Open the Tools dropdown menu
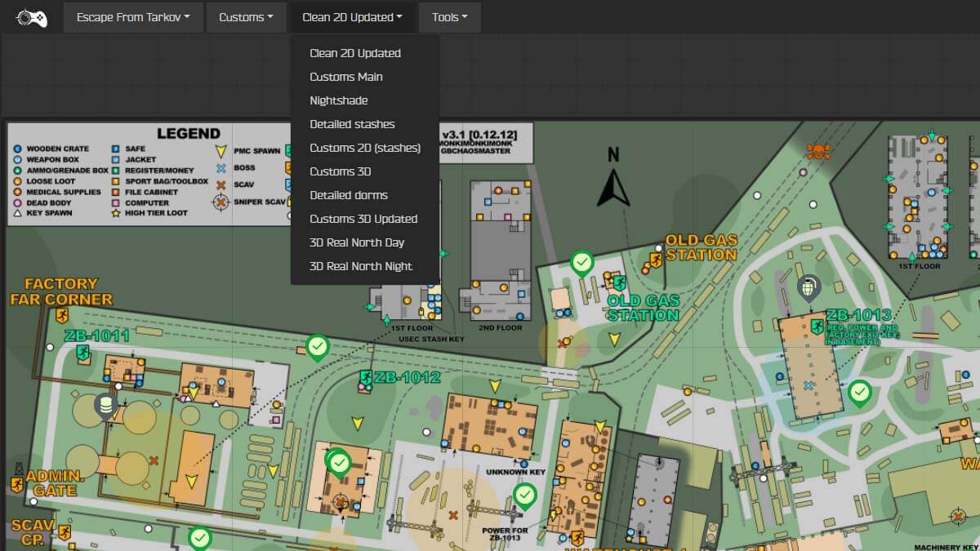Screen dimensions: 980x551 tap(450, 17)
